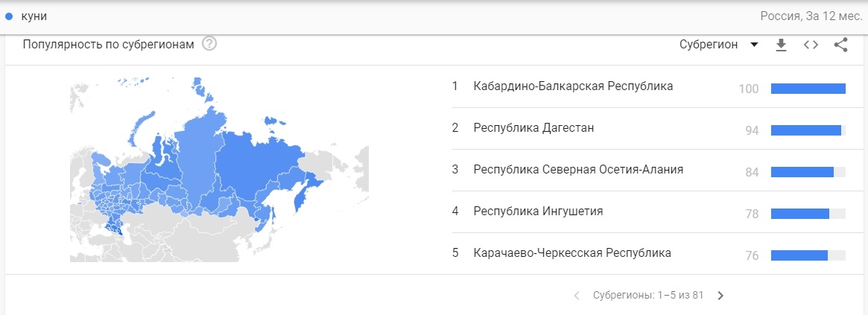The image size is (868, 315).
Task: Download subregion data as CSV
Action: click(x=781, y=45)
